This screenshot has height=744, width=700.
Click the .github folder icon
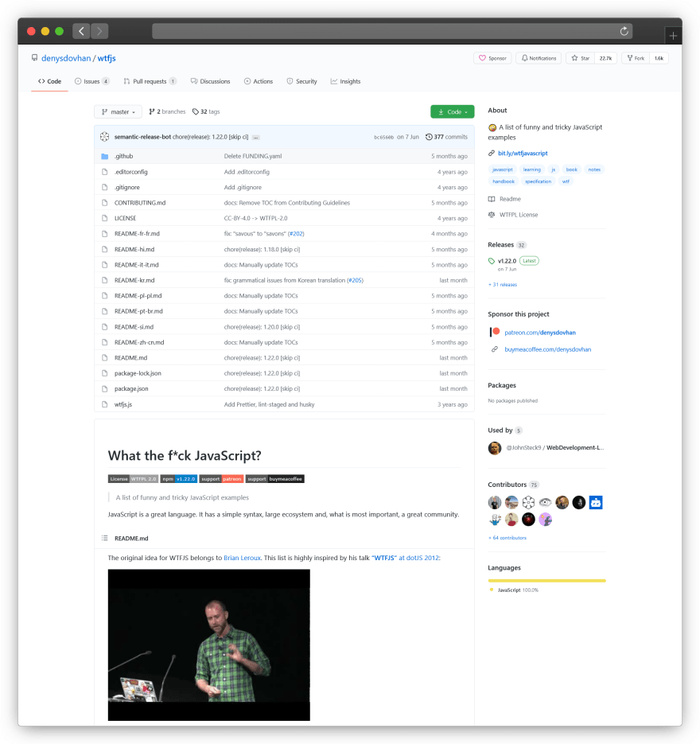(105, 156)
